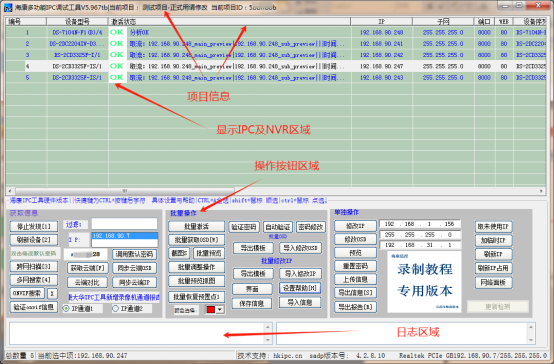The width and height of the screenshot is (554, 364).
Task: Click the small X button beside ONVIF搜索
Action: tap(52, 293)
